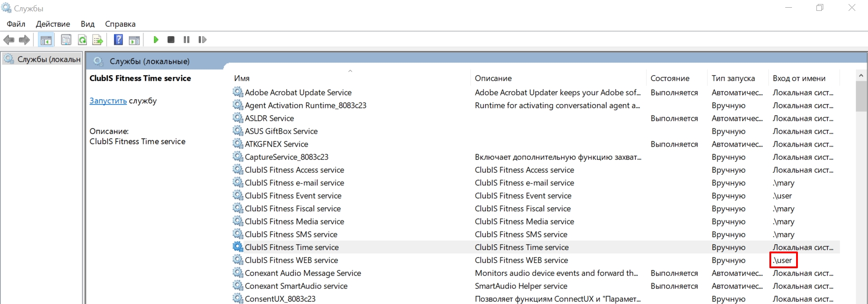Click the Export list toolbar icon
Screen dimensions: 868x304
tap(98, 40)
